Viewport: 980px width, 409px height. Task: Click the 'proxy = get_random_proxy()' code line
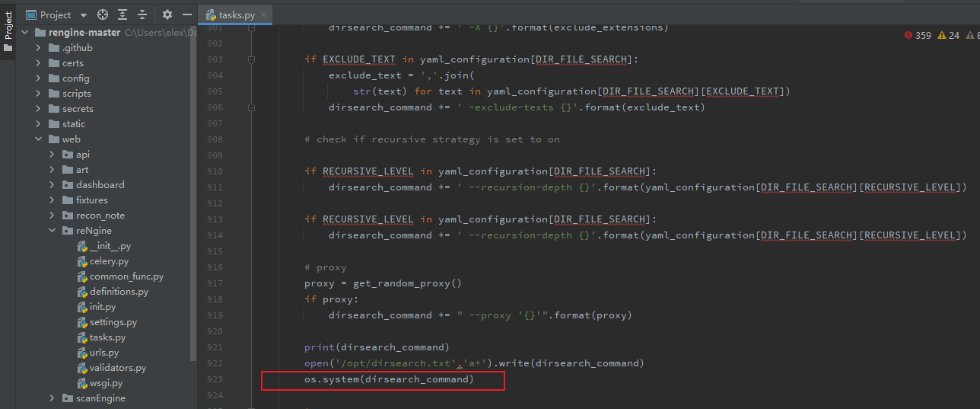click(x=383, y=283)
